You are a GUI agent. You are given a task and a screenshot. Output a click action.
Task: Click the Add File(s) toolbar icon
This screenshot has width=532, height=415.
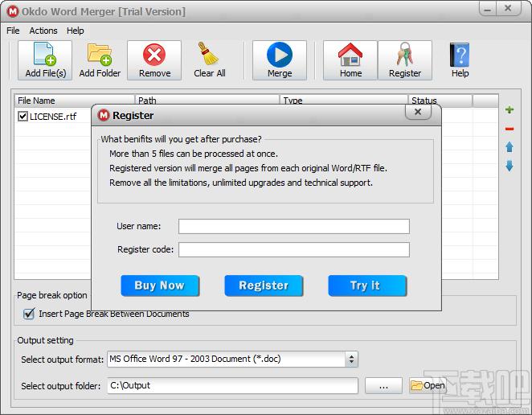(x=45, y=60)
